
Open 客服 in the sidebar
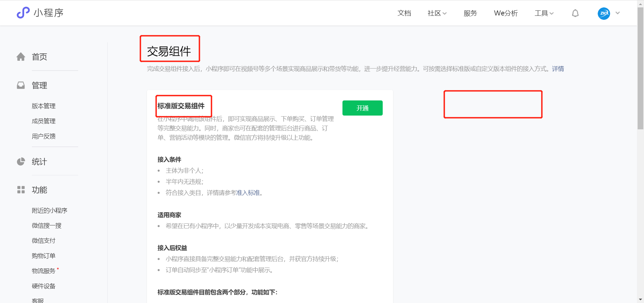38,300
